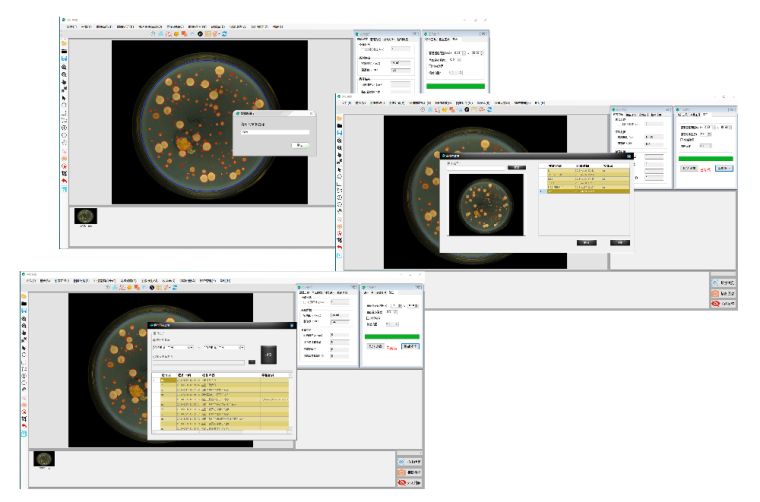The width and height of the screenshot is (760, 502).
Task: Select the petri dish thumbnail below the bottom-left window's image
Action: click(x=44, y=458)
